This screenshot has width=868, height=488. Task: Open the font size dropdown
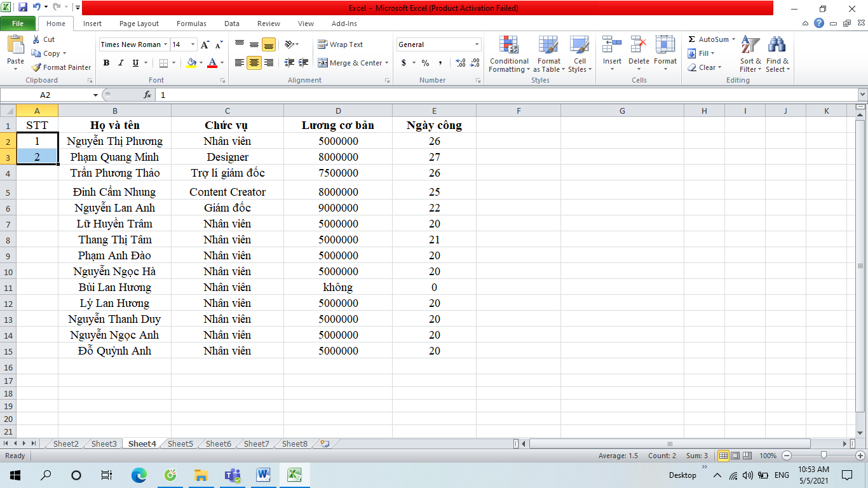pos(193,44)
